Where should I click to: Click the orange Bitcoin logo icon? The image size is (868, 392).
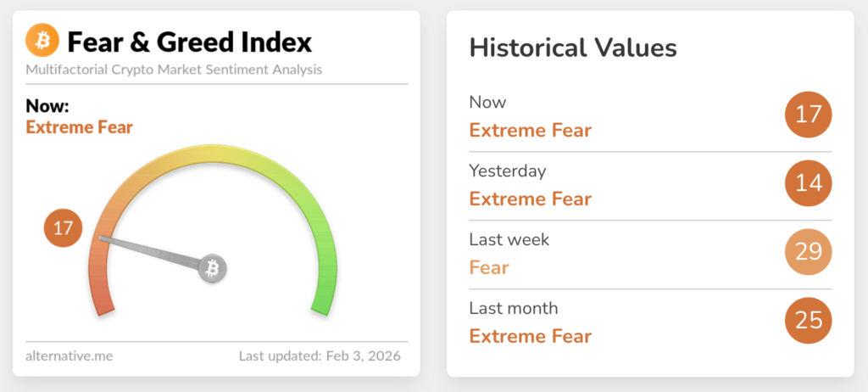pyautogui.click(x=42, y=40)
